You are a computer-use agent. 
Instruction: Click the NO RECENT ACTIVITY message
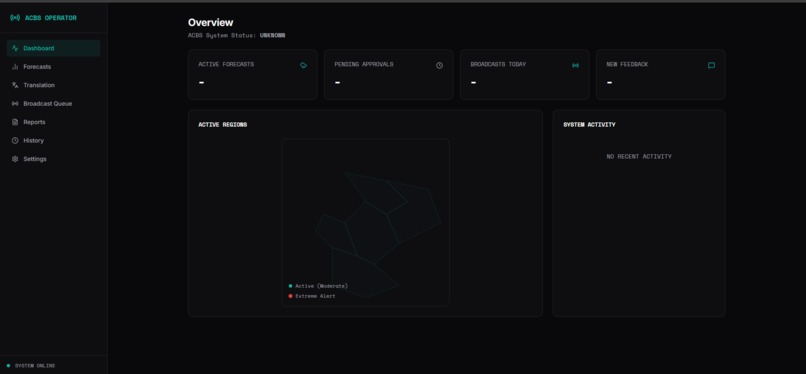[x=639, y=156]
